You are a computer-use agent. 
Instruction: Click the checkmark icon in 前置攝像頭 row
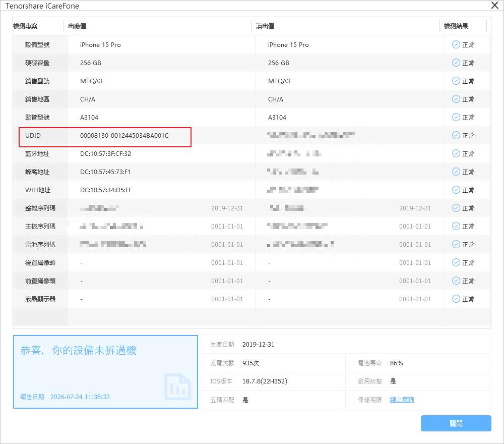click(456, 281)
